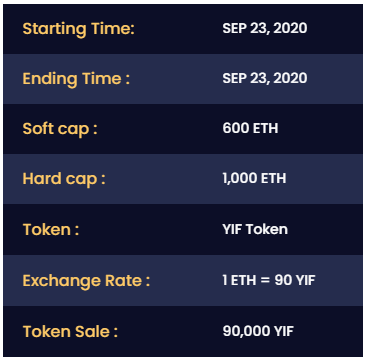Click YIF in the Token Sale row
Viewport: 368px width, 364px height.
[284, 331]
